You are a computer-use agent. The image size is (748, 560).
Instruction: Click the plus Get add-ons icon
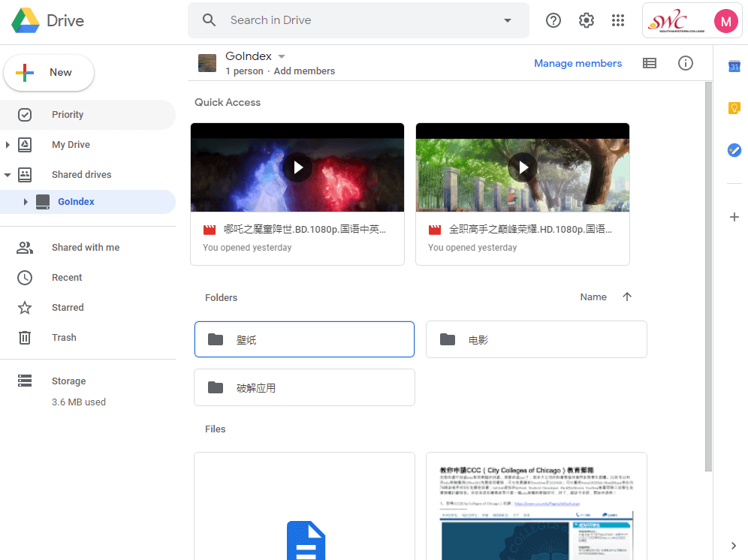[x=734, y=217]
